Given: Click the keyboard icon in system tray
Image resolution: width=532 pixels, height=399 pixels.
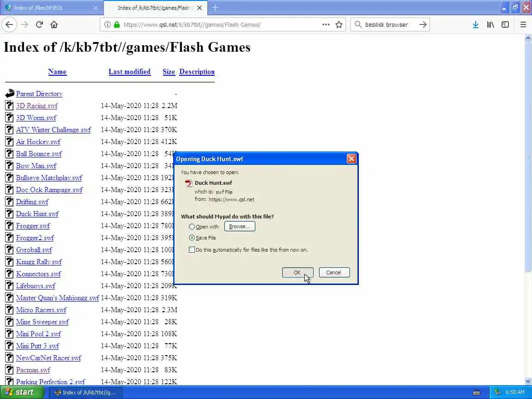Looking at the screenshot, I should coord(477,393).
